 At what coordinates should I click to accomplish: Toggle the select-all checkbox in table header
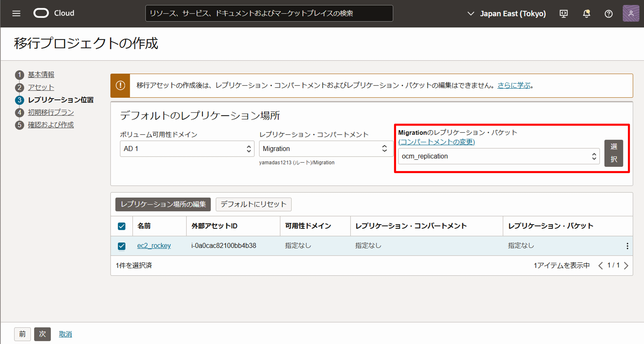tap(122, 226)
